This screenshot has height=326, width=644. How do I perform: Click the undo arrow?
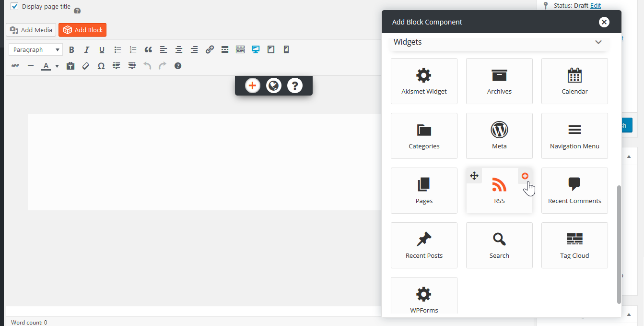click(x=147, y=66)
